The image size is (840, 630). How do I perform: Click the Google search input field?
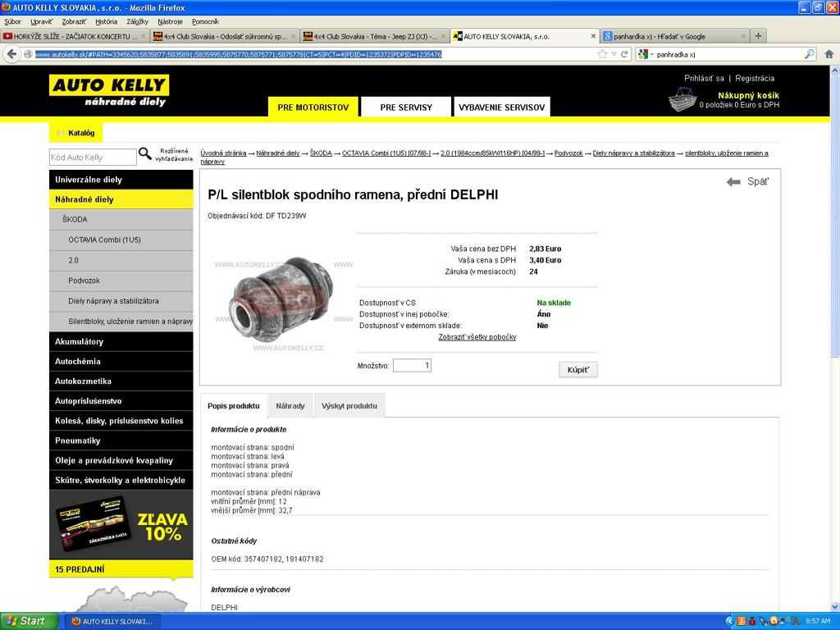[728, 54]
